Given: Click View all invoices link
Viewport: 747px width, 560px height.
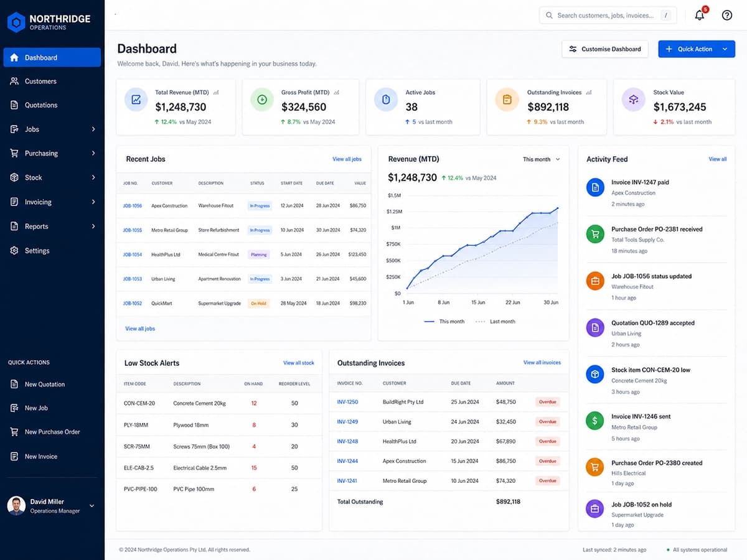Looking at the screenshot, I should (x=542, y=363).
